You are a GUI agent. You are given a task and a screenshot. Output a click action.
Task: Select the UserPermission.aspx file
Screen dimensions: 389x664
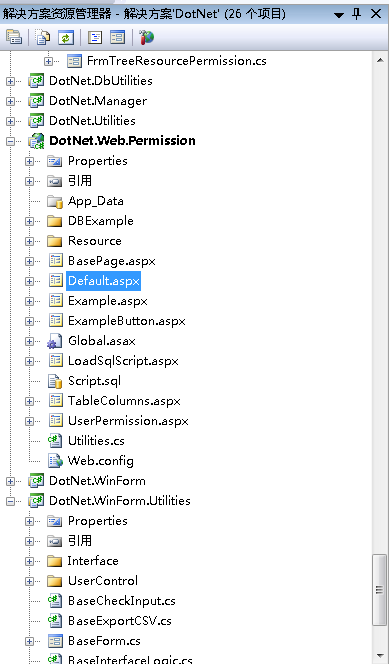(128, 421)
